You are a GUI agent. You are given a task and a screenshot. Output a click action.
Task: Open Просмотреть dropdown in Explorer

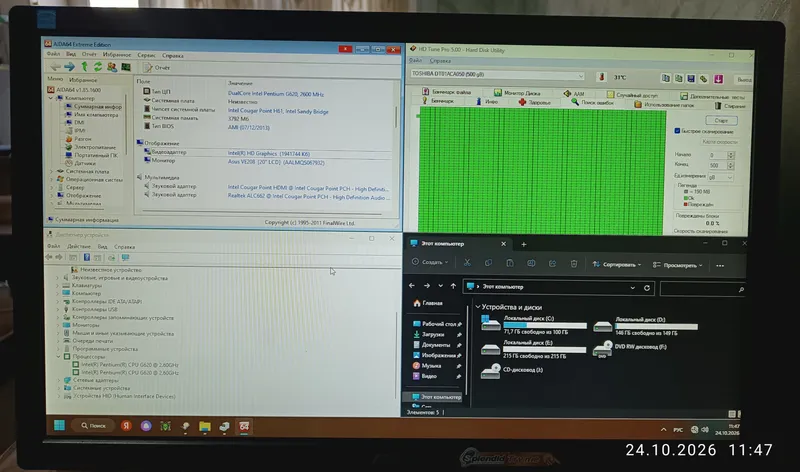pos(678,265)
